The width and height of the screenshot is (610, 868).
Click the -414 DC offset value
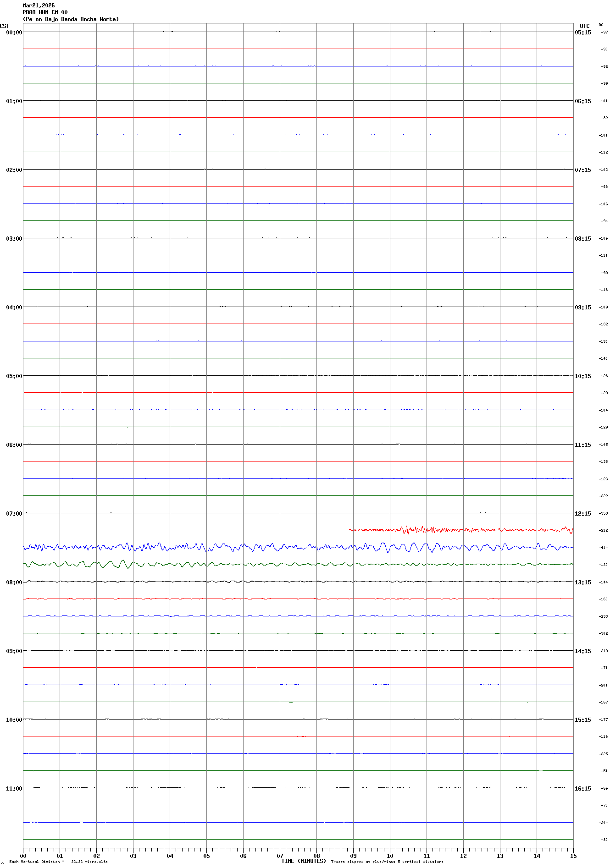click(x=604, y=548)
